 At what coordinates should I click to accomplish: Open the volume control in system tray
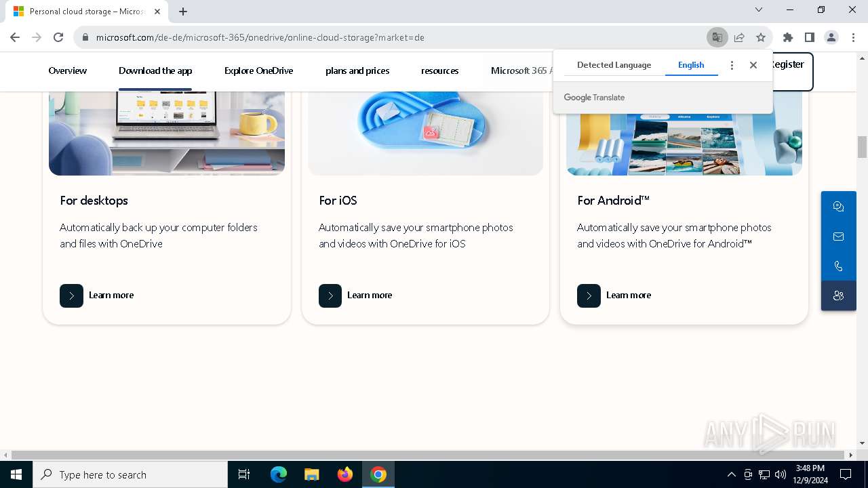(x=781, y=474)
